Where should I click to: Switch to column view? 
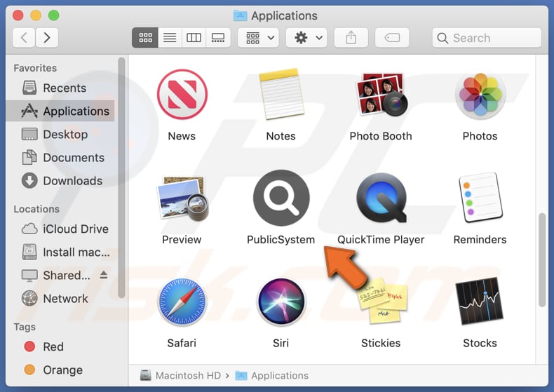point(194,37)
